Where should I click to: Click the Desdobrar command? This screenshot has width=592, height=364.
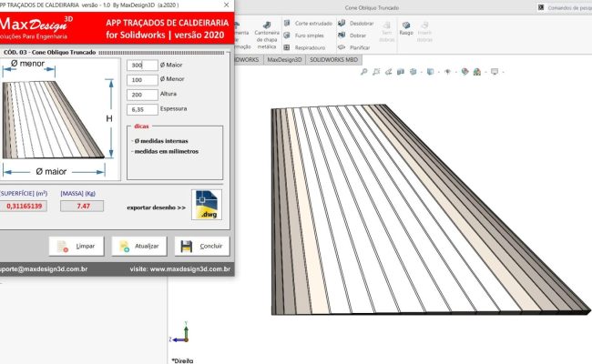(356, 24)
